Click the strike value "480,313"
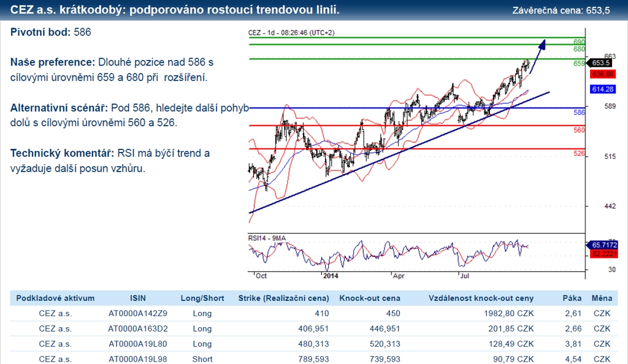 313,344
